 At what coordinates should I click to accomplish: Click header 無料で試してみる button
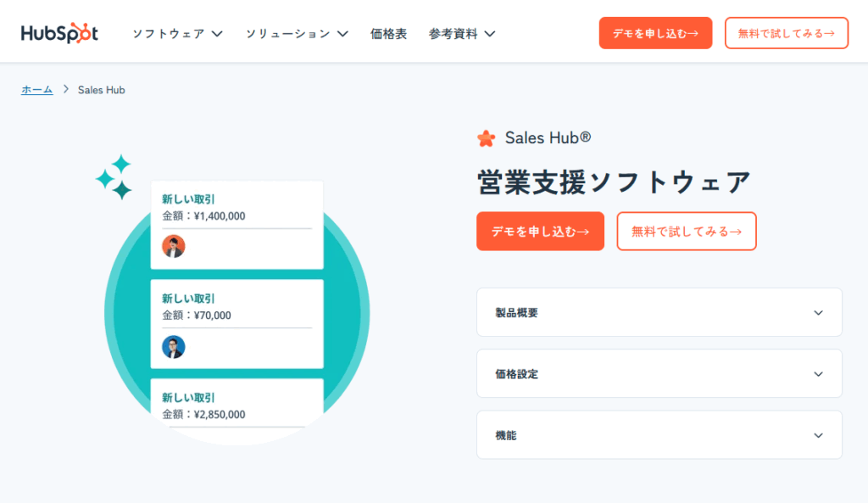(787, 33)
